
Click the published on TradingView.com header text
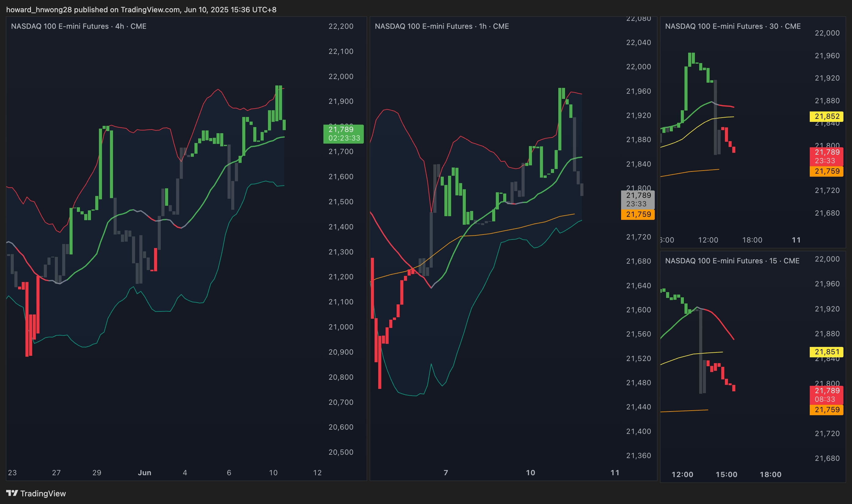pos(141,9)
